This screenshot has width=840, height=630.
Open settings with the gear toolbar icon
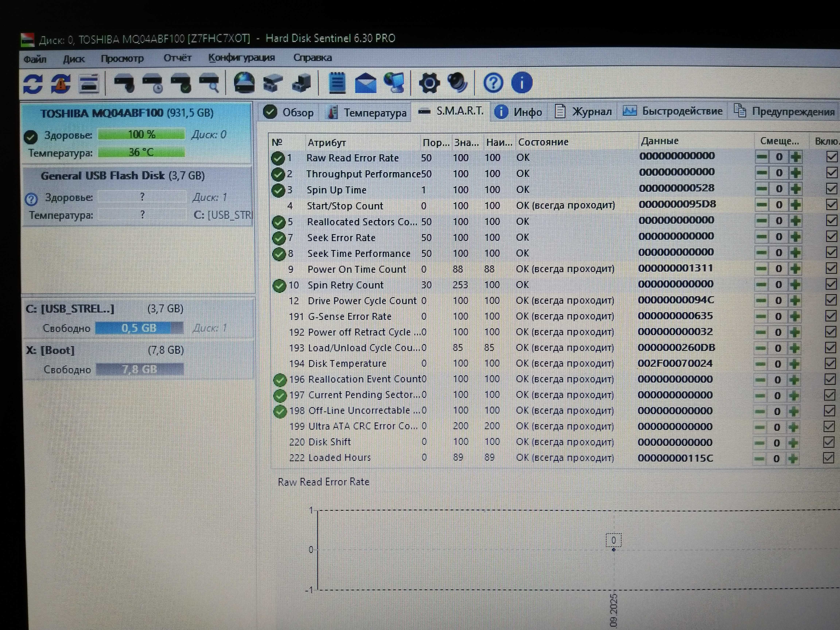pyautogui.click(x=429, y=83)
